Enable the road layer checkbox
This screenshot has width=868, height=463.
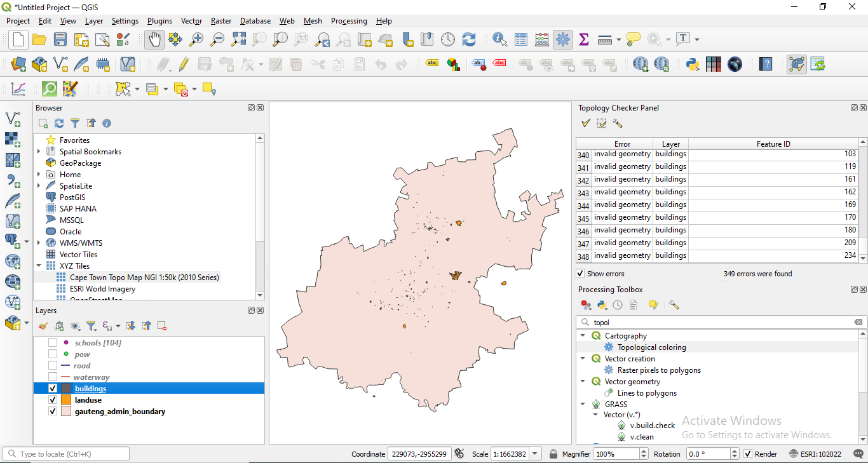click(53, 365)
